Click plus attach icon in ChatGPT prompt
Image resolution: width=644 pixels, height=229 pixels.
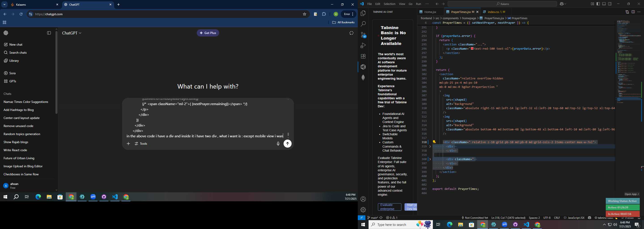(x=128, y=144)
